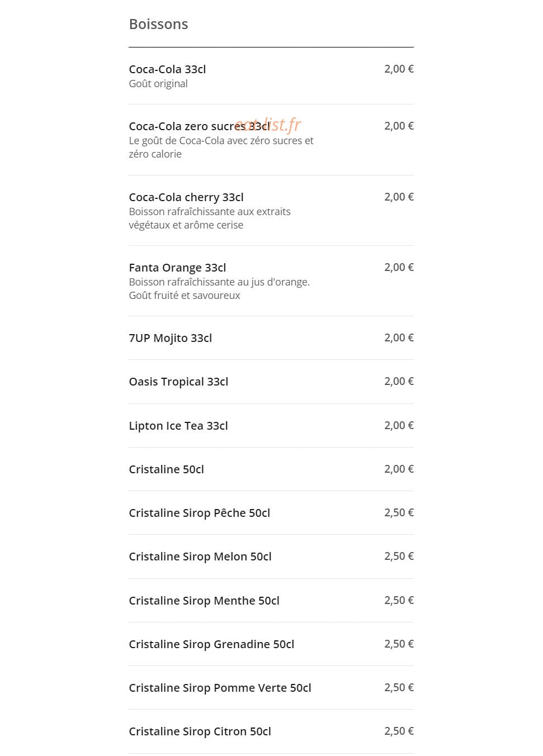543x756 pixels.
Task: Choose Cristaline 50cl water
Action: coord(271,469)
